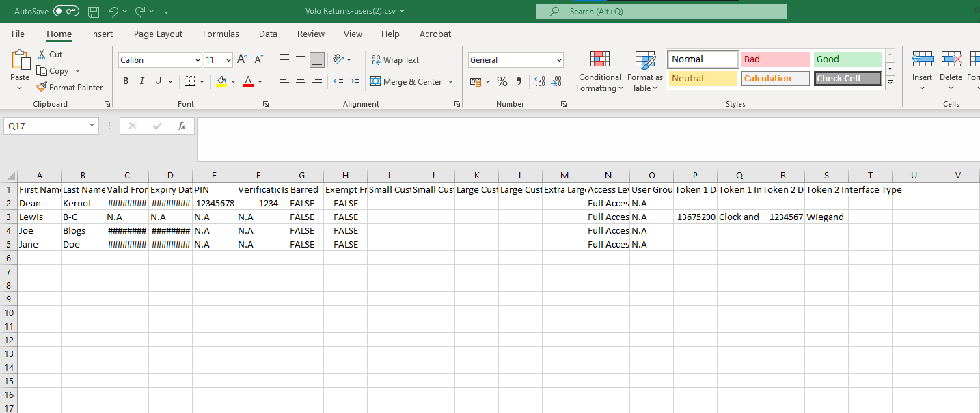Click the Format Painter brush icon
This screenshot has width=980, height=413.
[42, 87]
